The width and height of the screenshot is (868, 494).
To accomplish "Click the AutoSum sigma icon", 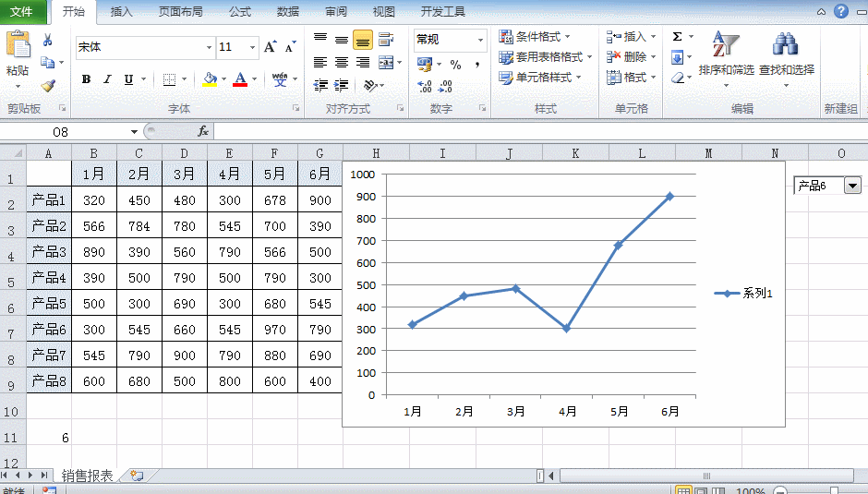I will [x=677, y=37].
